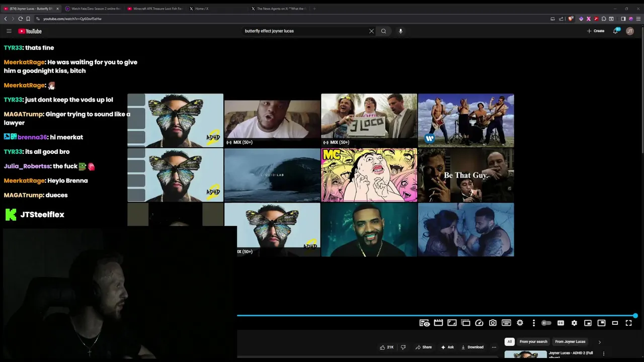Go to the YouTube home logo
644x362 pixels.
(30, 31)
